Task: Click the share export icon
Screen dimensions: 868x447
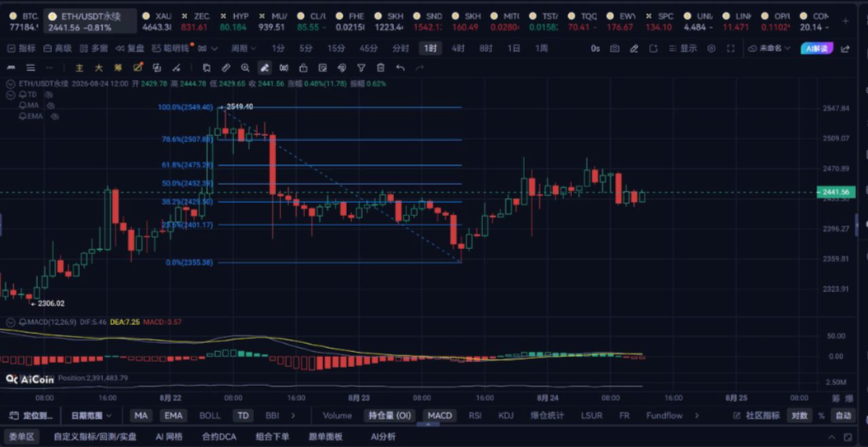Action: pos(845,49)
